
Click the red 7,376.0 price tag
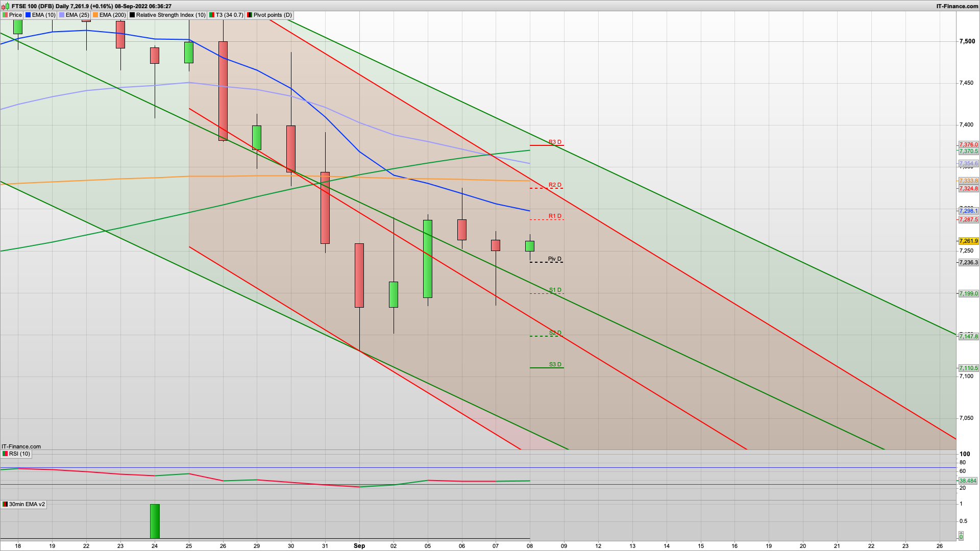pyautogui.click(x=968, y=144)
